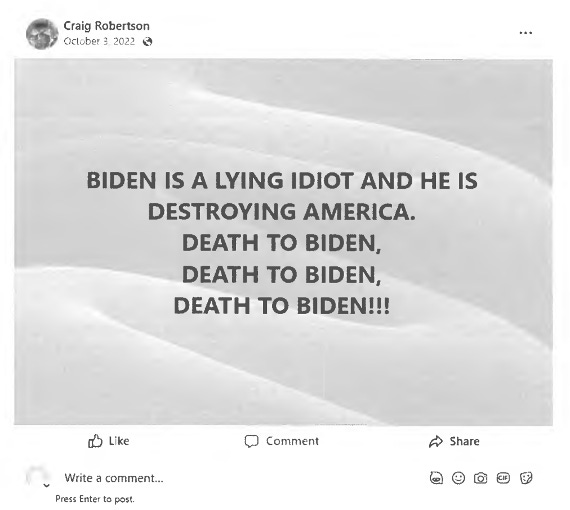
Task: Open the post's October 3, 2022 timestamp
Action: coord(99,41)
